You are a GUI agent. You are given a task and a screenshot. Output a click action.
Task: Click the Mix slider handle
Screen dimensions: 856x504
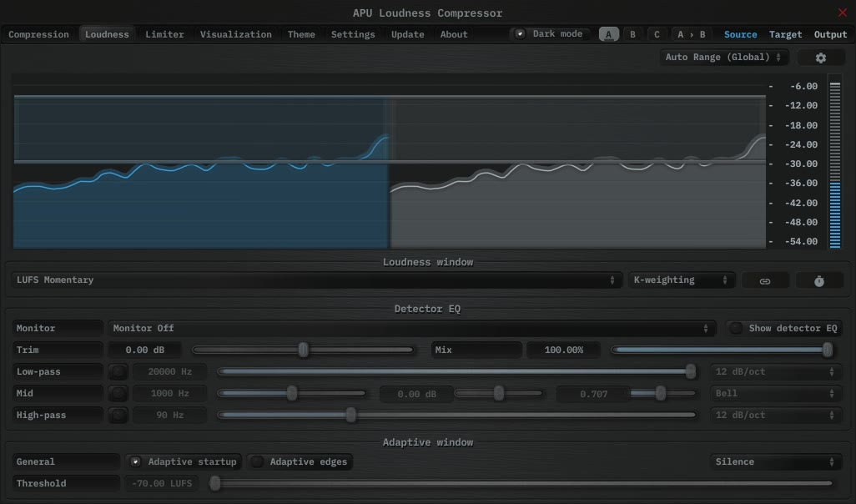[828, 350]
